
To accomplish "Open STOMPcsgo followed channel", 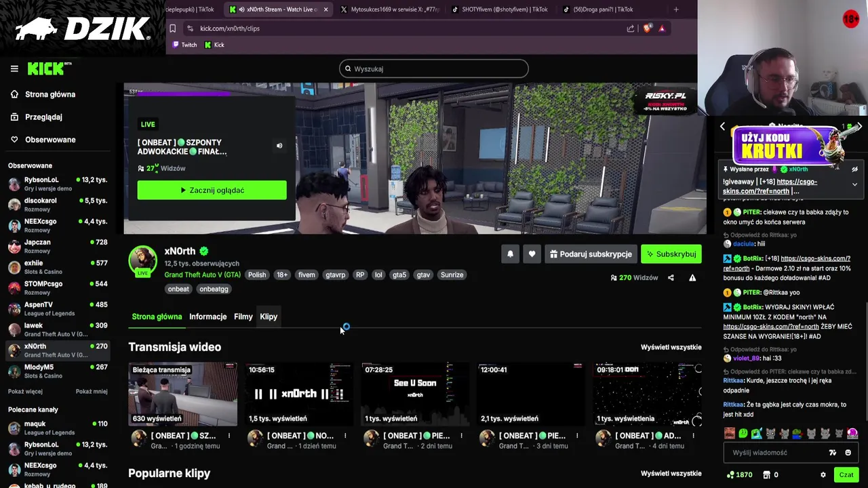I will (58, 288).
